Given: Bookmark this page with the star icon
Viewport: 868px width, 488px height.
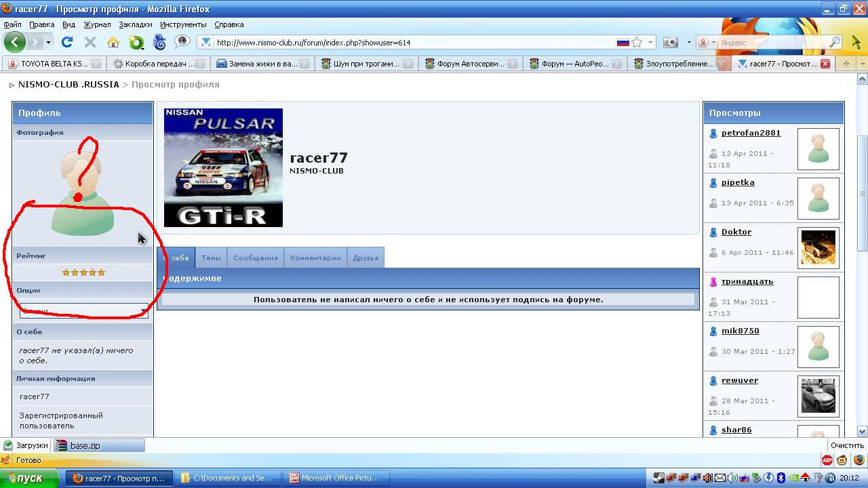Looking at the screenshot, I should click(637, 42).
